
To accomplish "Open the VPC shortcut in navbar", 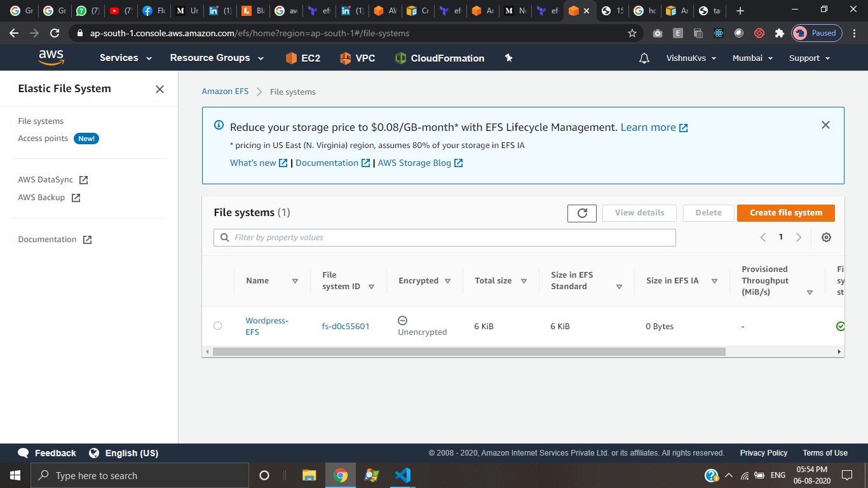I will 357,58.
